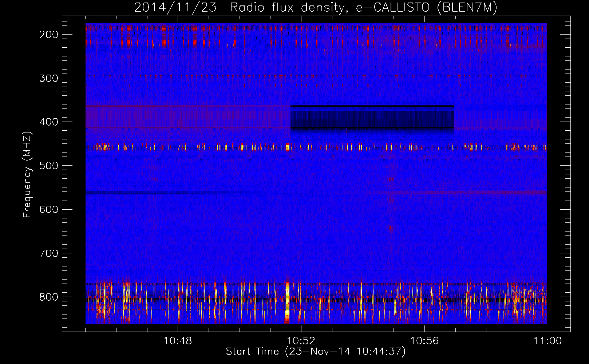The width and height of the screenshot is (589, 364).
Task: Click the 300 frequency tick label
Action: (x=49, y=78)
